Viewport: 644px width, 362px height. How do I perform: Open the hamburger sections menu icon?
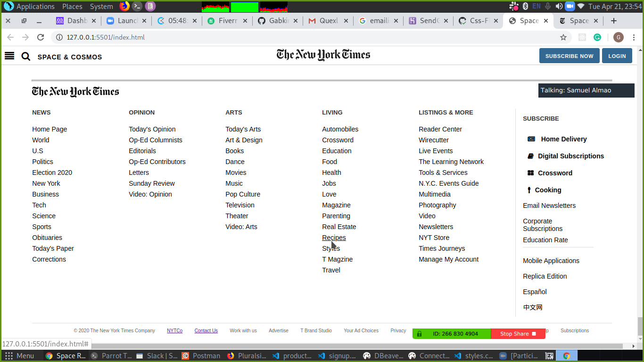(x=9, y=56)
